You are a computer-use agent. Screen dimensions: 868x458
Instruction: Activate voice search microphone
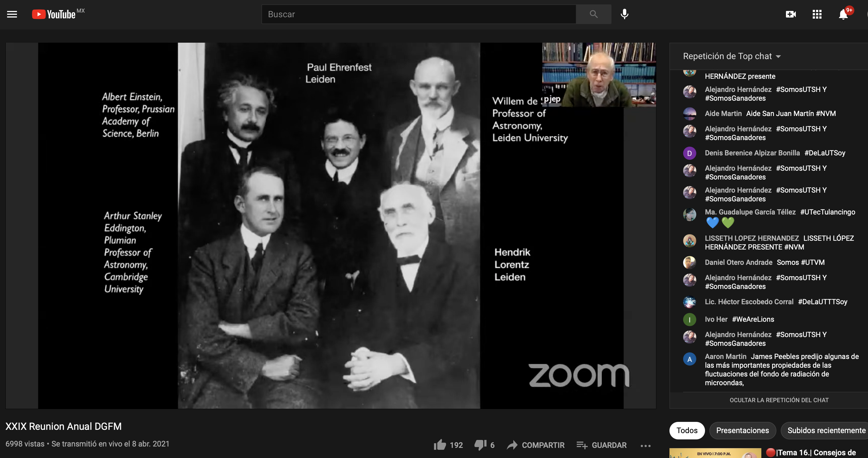[624, 14]
